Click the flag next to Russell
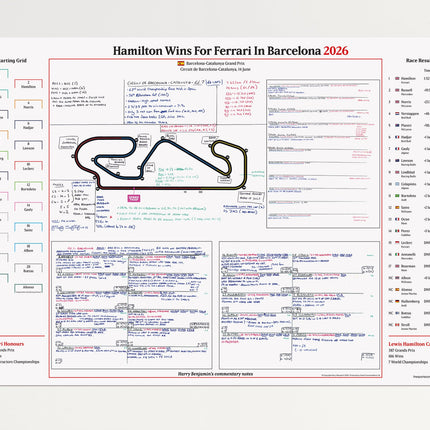This screenshot has width=430, height=430. 397,90
